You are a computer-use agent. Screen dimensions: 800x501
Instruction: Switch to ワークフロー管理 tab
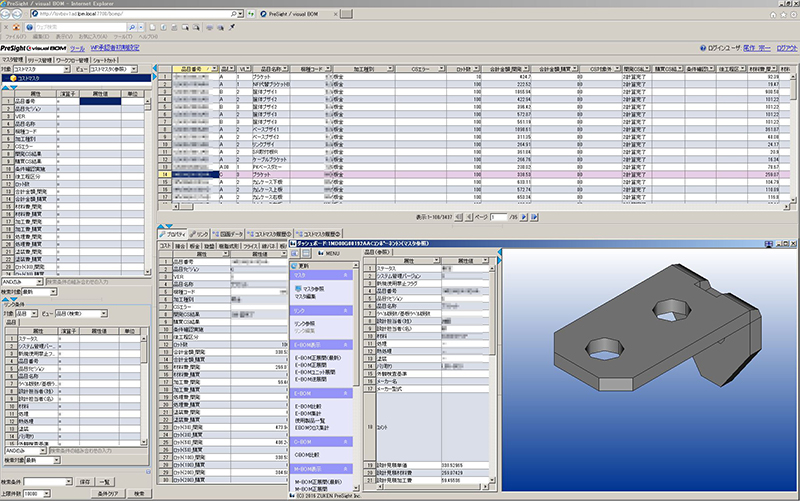pos(72,60)
